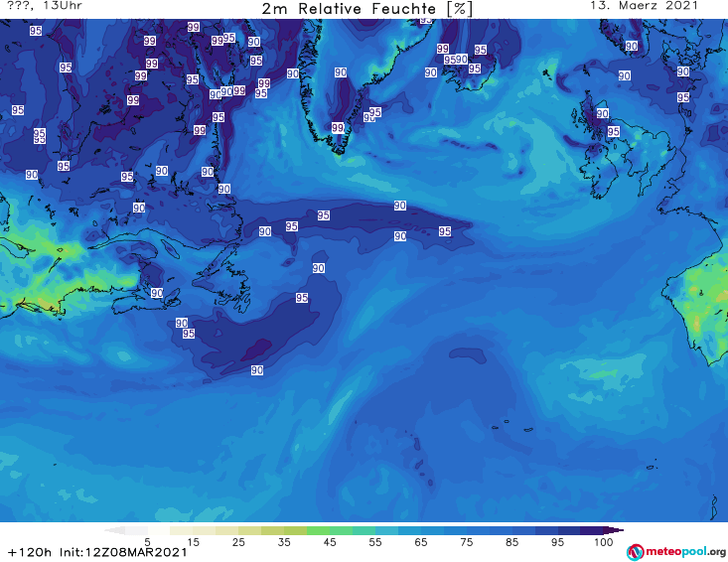Click the dark purple arrow end of colorbar

click(614, 530)
